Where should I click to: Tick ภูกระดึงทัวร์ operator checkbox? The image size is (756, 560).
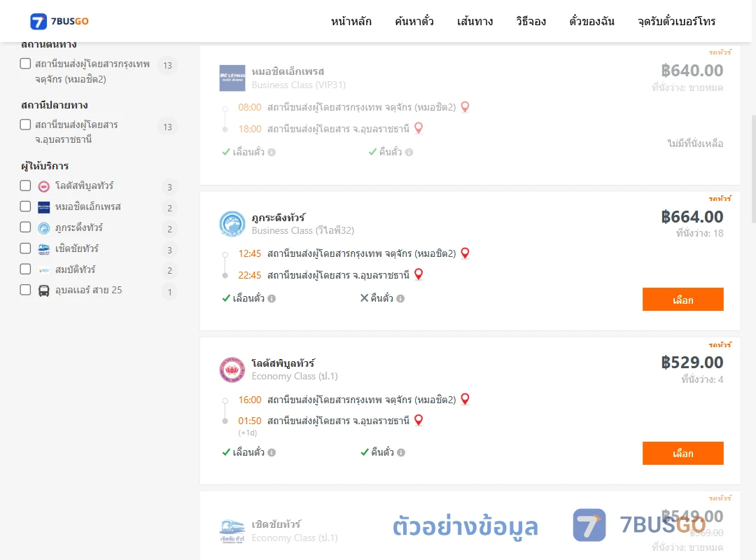click(x=26, y=227)
